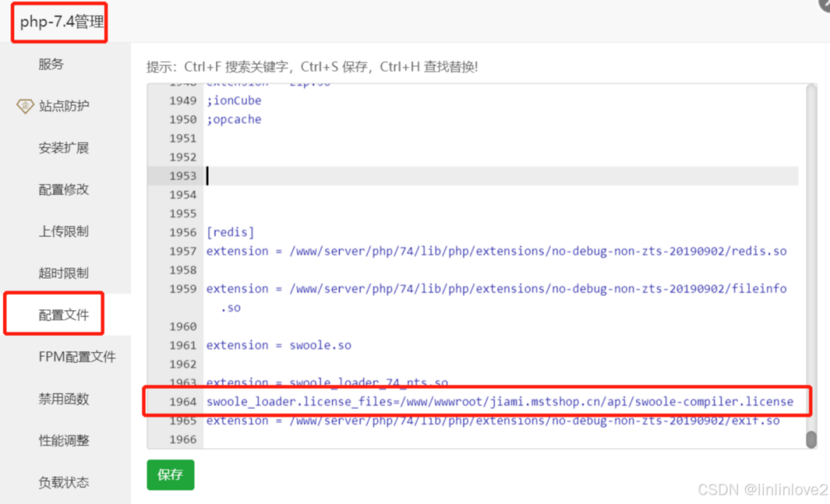Open 超时限制 settings
This screenshot has height=504, width=830.
64,273
